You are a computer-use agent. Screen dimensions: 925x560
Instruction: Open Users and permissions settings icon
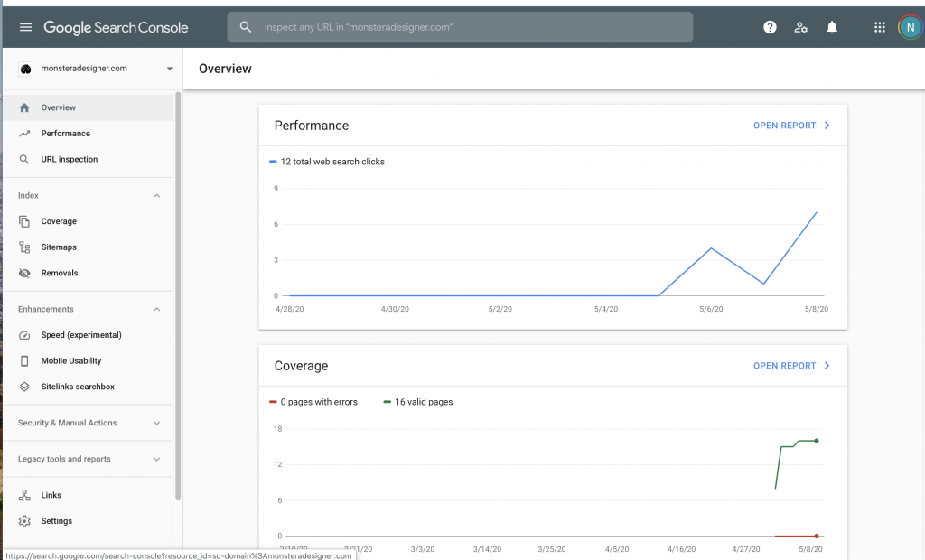[800, 27]
